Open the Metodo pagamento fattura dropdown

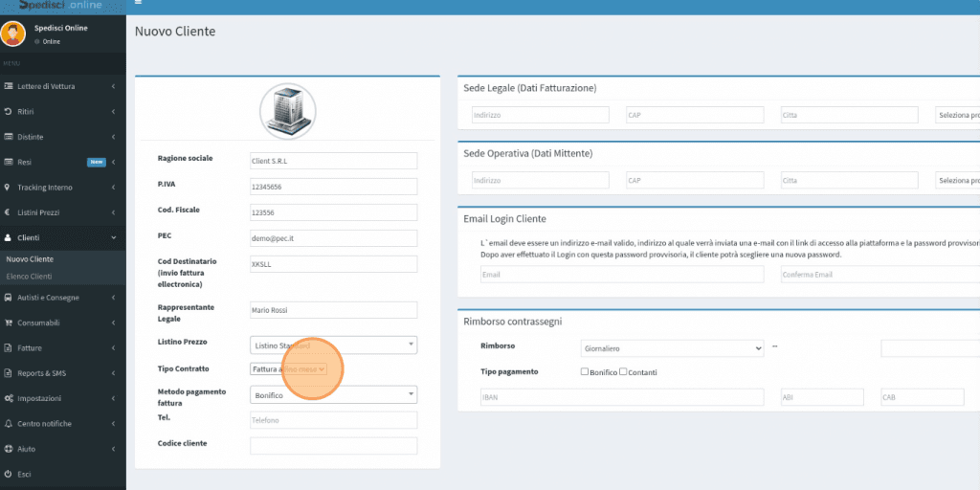(334, 395)
